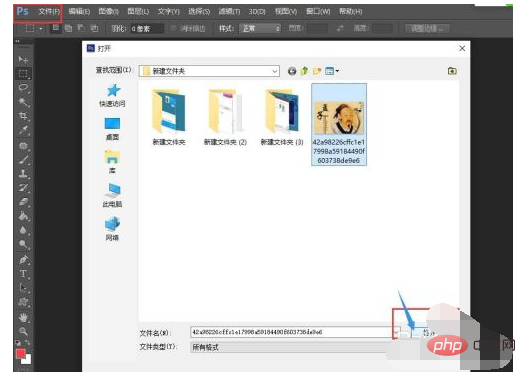Select the Move tool

point(23,60)
